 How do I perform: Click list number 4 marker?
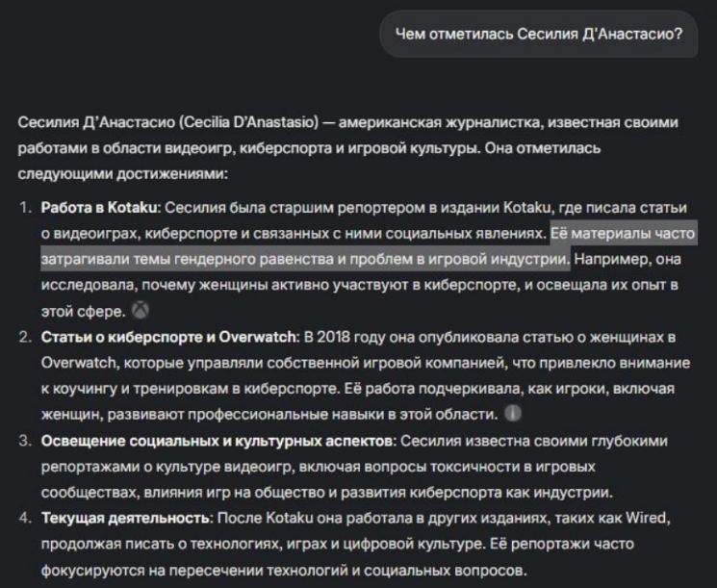(x=26, y=518)
